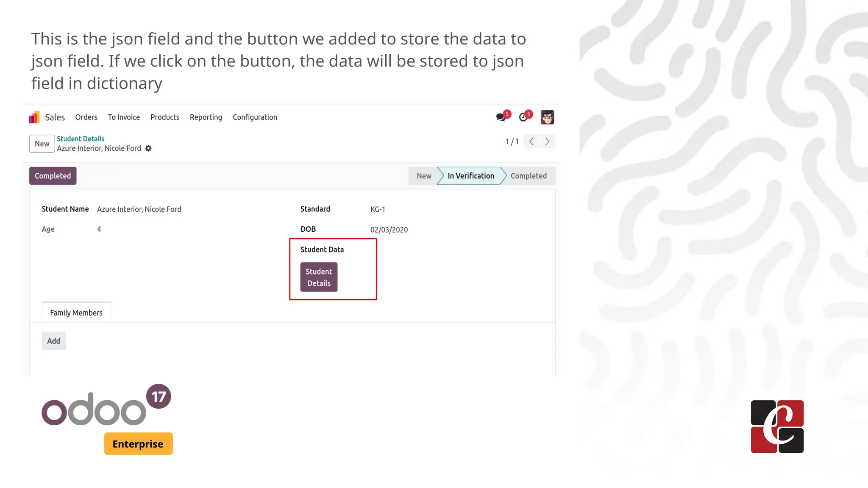Click the purple Completed action button
Viewport: 868px width, 488px height.
point(53,176)
